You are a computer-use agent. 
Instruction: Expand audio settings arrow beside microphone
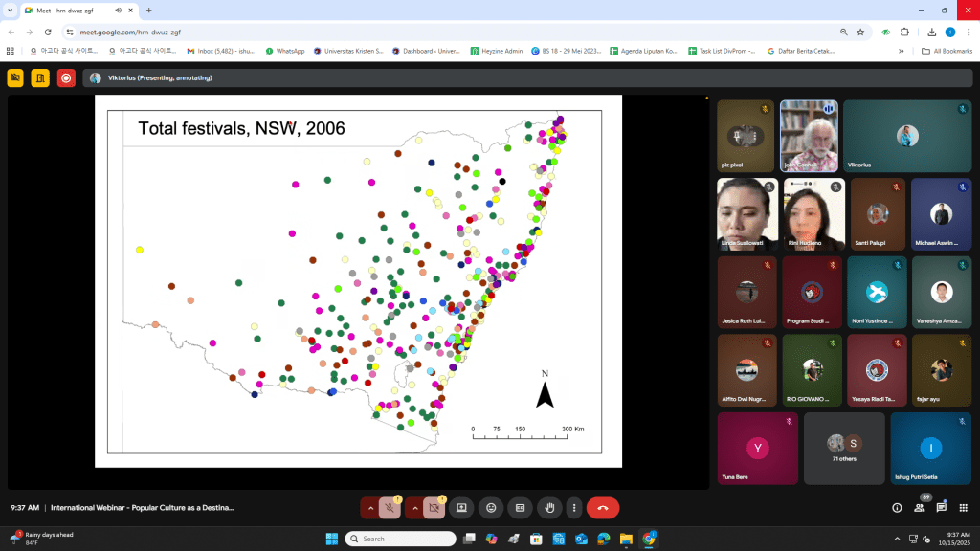point(369,508)
